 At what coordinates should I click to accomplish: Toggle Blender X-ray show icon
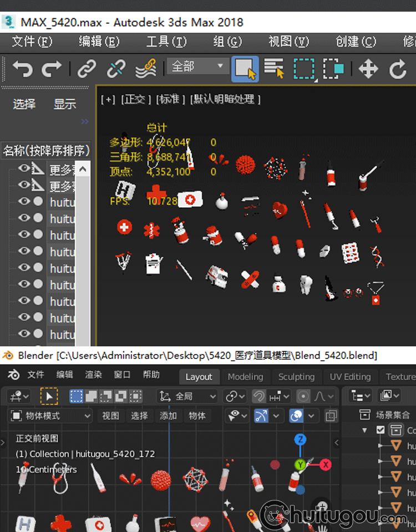[x=331, y=416]
